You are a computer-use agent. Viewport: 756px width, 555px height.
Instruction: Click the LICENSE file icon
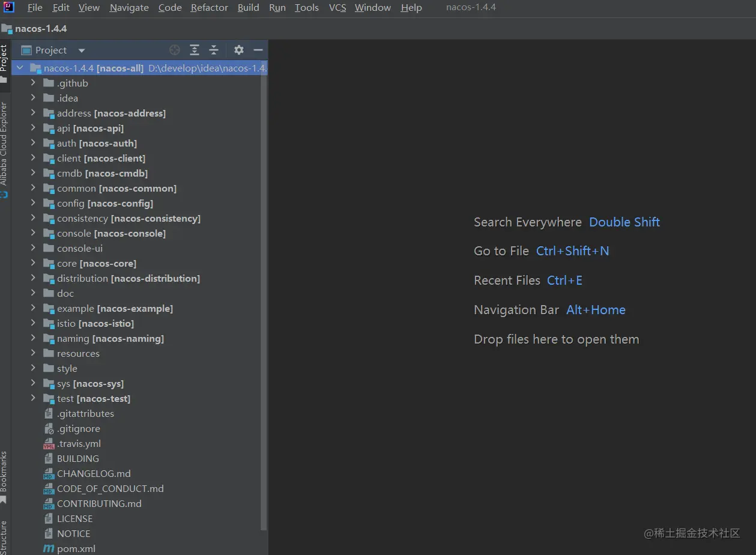click(x=49, y=518)
